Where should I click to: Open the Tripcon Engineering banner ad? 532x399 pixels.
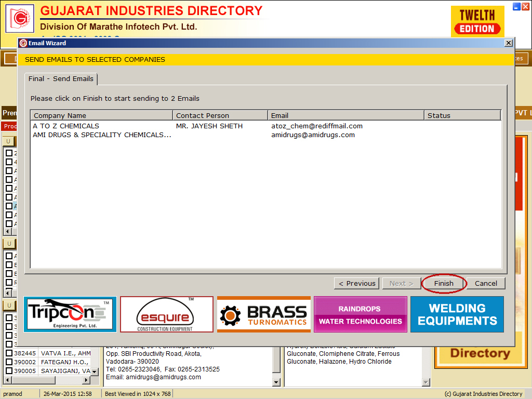(70, 314)
